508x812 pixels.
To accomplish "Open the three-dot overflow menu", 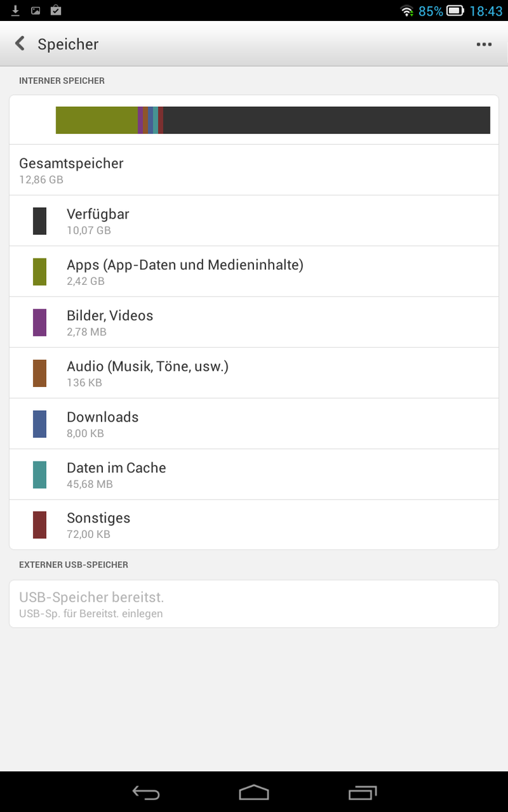I will tap(484, 45).
